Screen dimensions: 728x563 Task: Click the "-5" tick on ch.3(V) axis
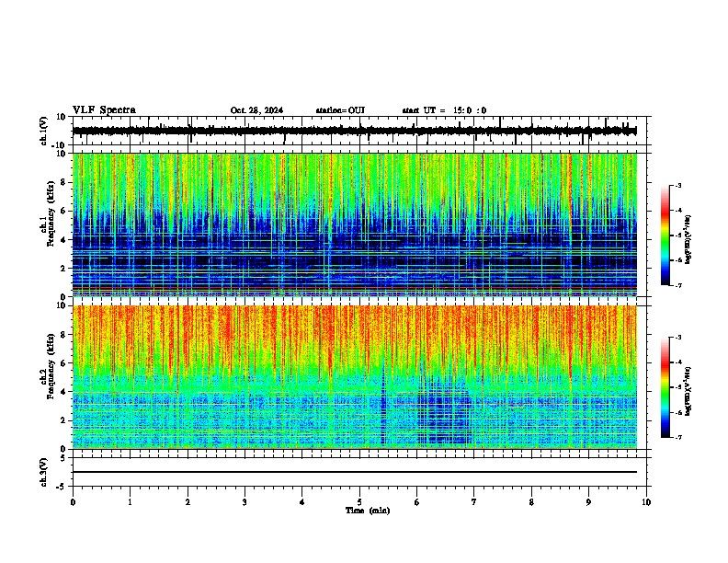click(x=63, y=487)
